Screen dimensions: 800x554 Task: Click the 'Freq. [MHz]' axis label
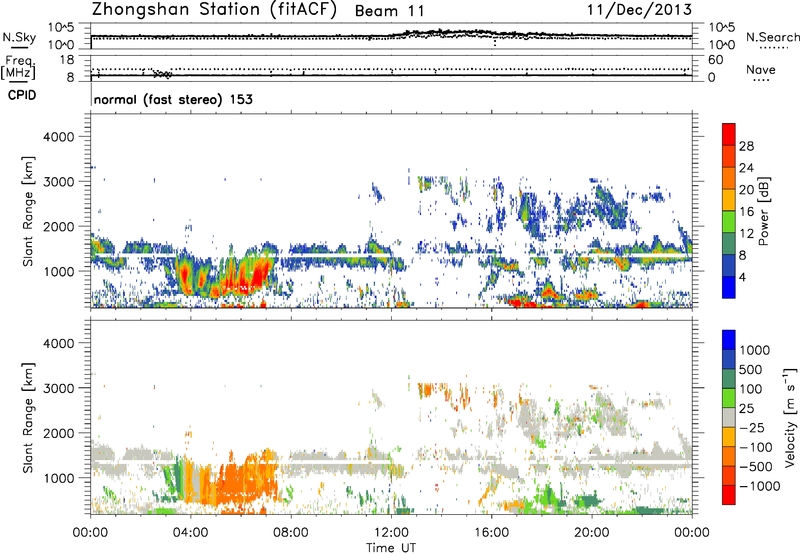point(18,67)
